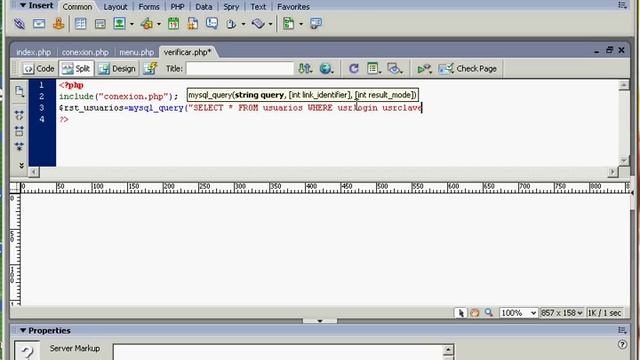Switch to the Common insert tab
Viewport: 640px width, 360px height.
pos(77,7)
